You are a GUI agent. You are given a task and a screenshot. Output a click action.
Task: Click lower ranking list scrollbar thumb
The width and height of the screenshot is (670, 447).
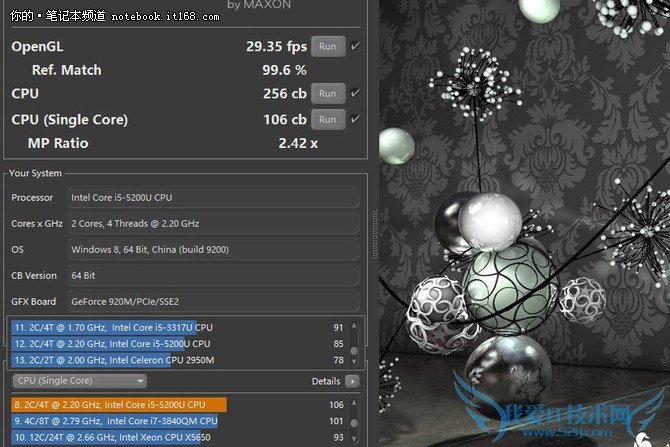[354, 423]
